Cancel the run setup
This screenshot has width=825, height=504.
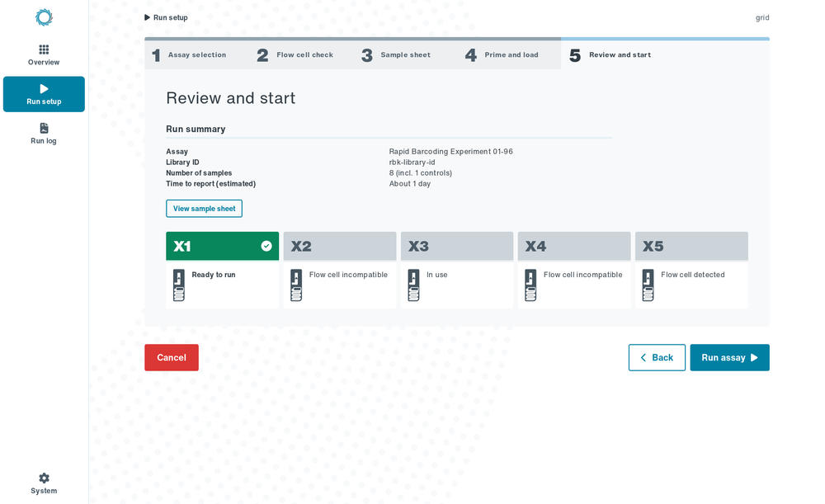click(172, 357)
